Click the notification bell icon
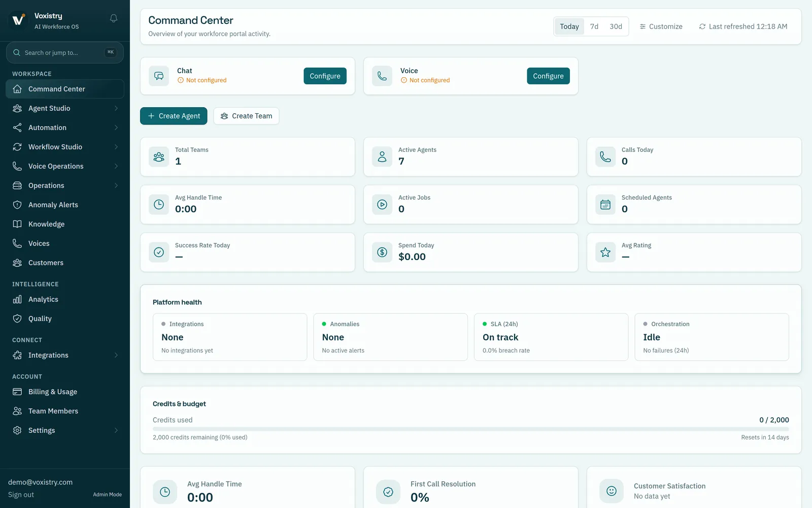The image size is (812, 508). coord(114,18)
